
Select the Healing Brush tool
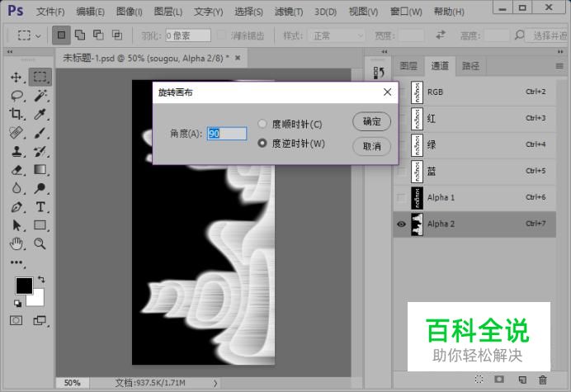click(16, 133)
